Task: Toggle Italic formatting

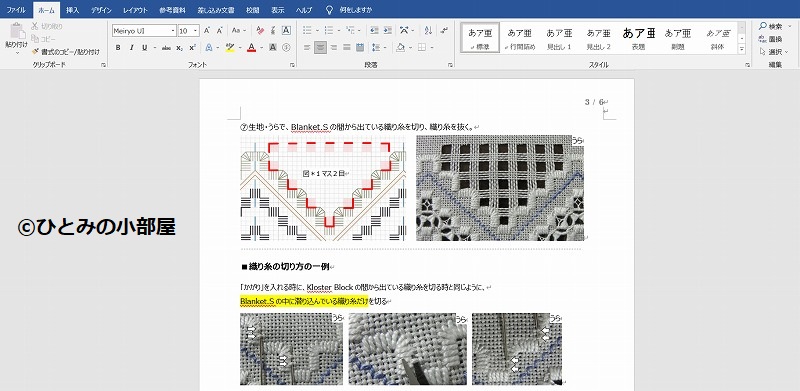Action: click(x=131, y=47)
